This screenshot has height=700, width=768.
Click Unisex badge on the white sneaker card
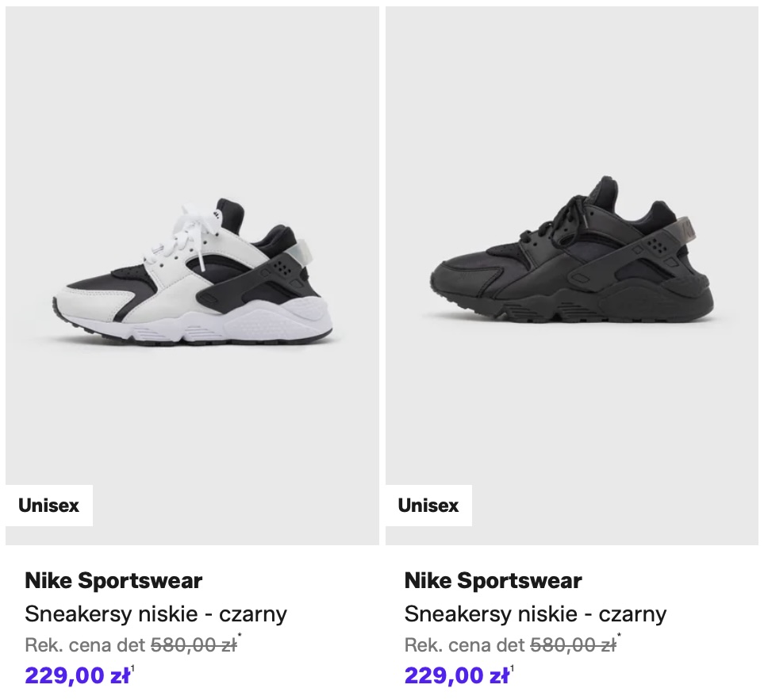click(x=49, y=506)
